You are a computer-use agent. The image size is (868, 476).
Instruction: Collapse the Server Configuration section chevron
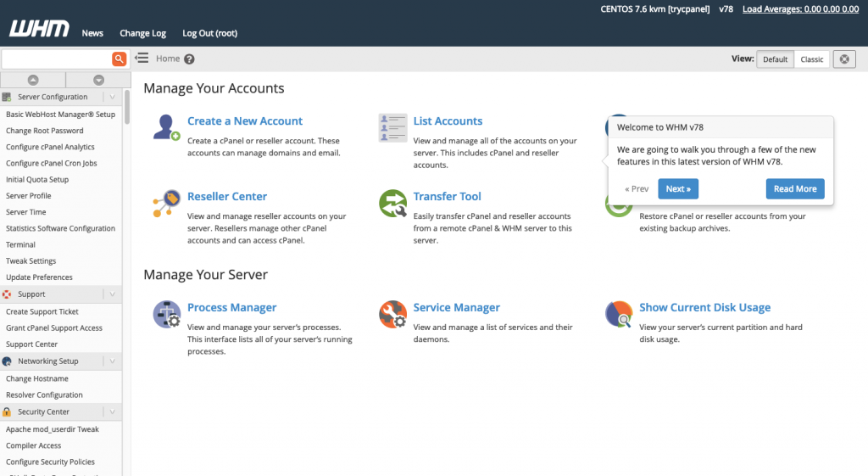pyautogui.click(x=113, y=97)
